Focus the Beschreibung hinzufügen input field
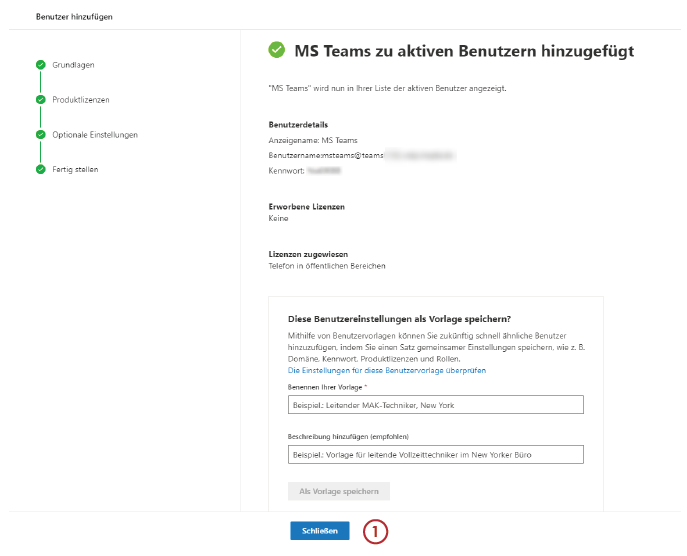The image size is (687, 556). [436, 454]
